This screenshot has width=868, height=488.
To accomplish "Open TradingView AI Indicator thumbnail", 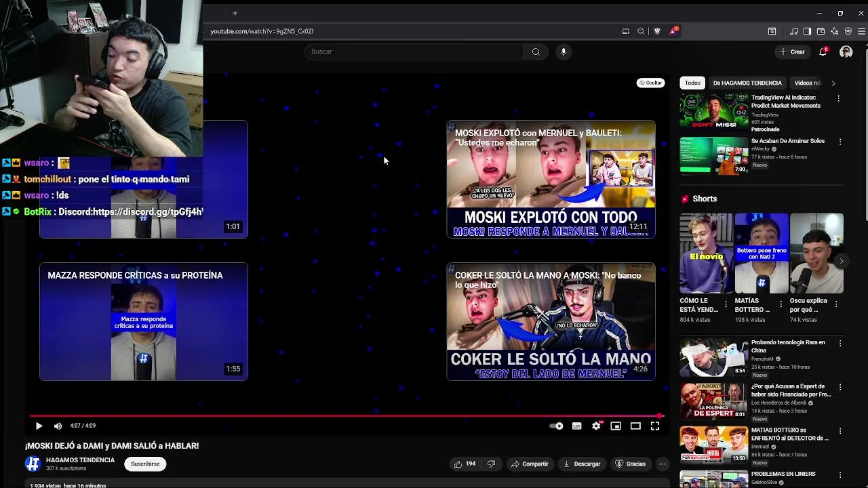I will tap(714, 113).
